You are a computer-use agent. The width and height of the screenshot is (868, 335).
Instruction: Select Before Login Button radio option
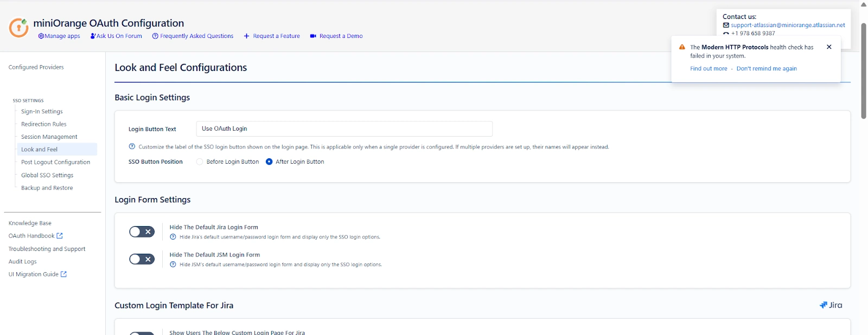point(200,162)
